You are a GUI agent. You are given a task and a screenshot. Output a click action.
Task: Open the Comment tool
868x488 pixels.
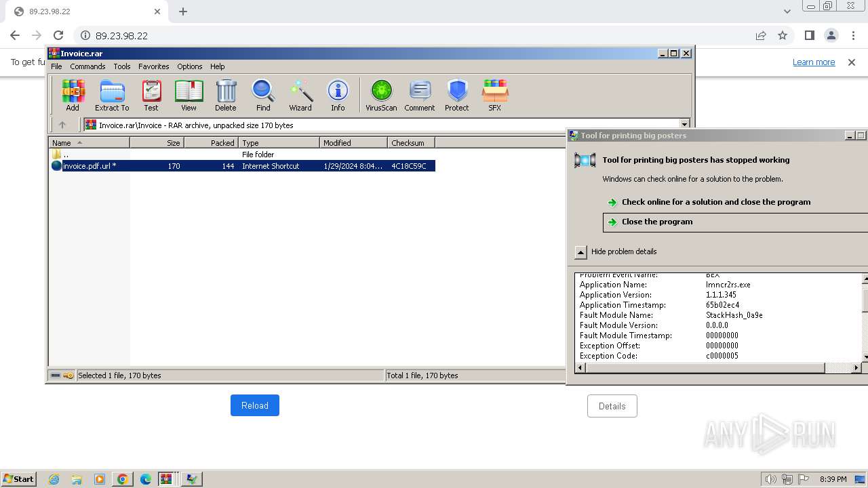420,95
